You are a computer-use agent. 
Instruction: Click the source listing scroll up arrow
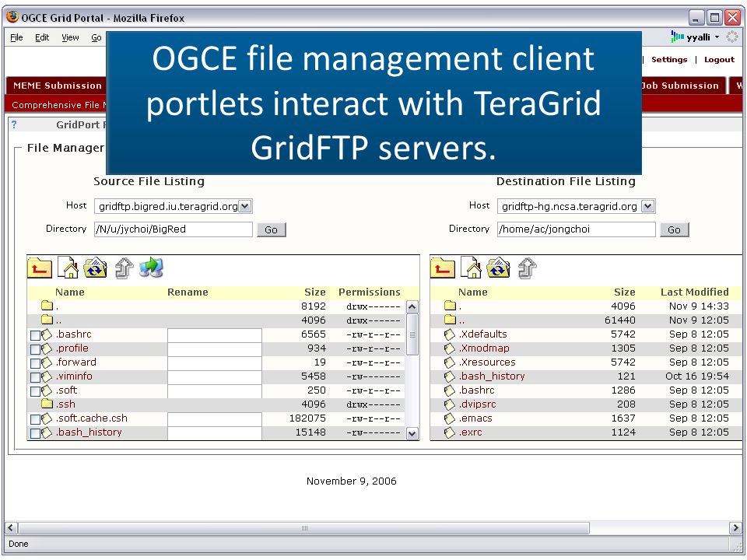point(412,306)
